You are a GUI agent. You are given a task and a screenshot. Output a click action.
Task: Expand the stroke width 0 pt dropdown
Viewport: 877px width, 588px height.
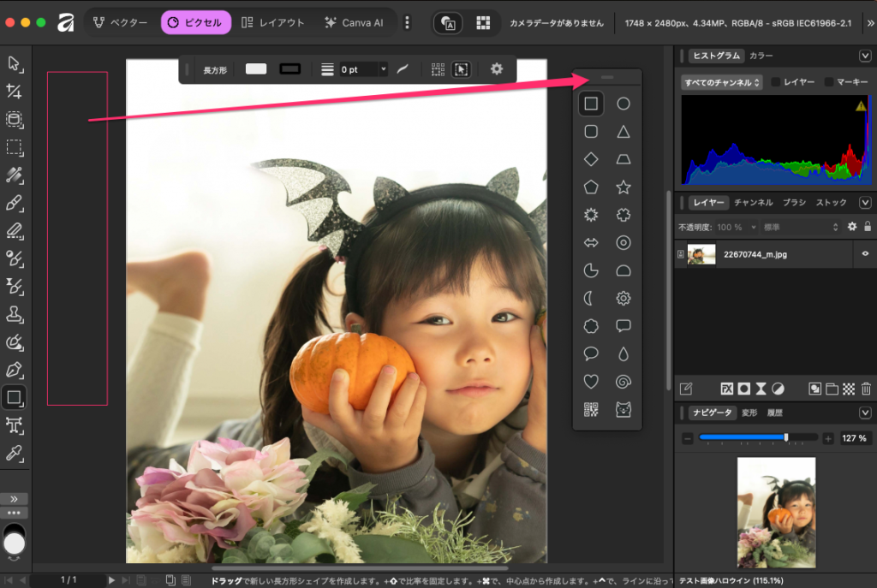383,68
